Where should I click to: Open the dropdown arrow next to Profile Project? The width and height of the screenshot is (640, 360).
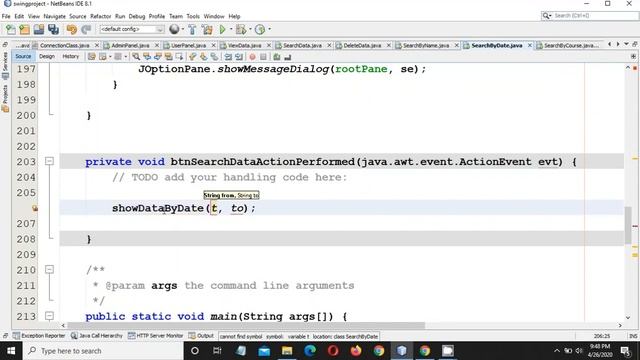pos(269,29)
